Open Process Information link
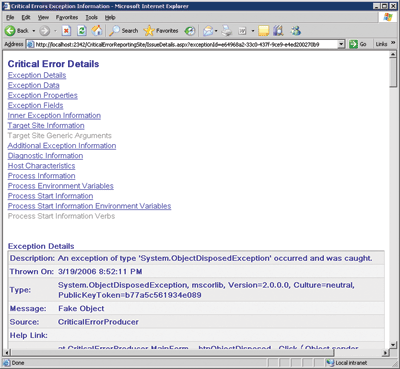Screen dimensions: 400x369 click(x=42, y=176)
